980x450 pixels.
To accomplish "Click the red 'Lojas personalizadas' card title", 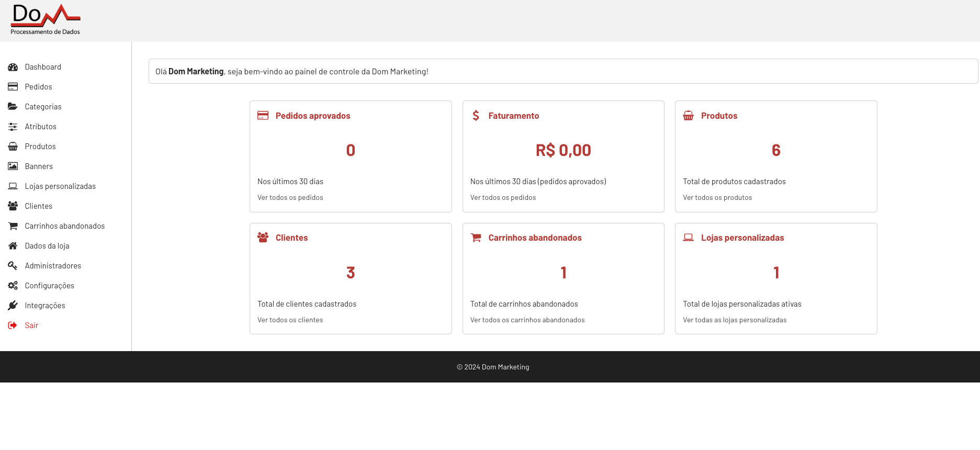I will pos(742,238).
